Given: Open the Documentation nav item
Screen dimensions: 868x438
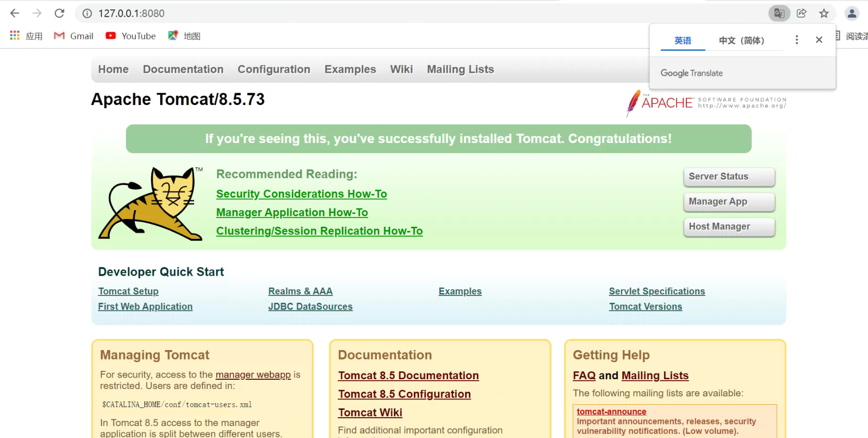Looking at the screenshot, I should click(183, 69).
